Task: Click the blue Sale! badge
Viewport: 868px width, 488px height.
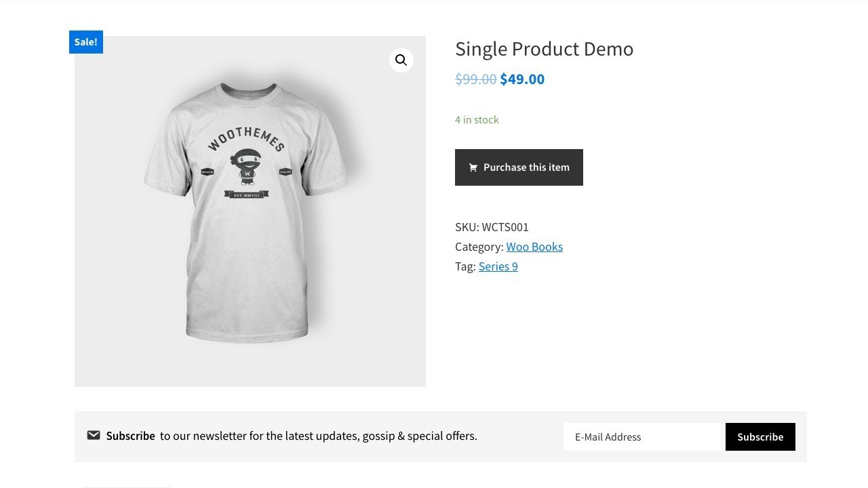Action: [86, 42]
